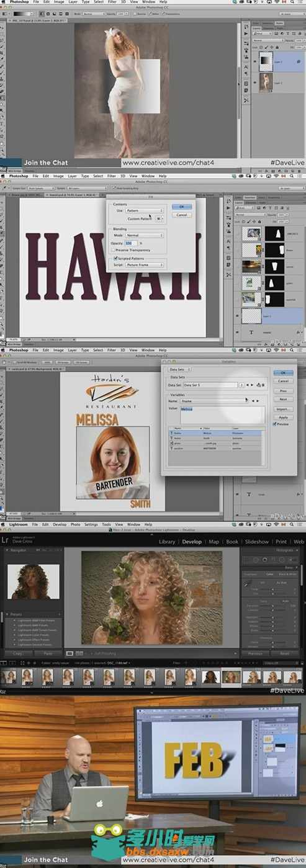The height and width of the screenshot is (868, 306).
Task: Switch to the Map module in Lightroom
Action: tap(214, 542)
